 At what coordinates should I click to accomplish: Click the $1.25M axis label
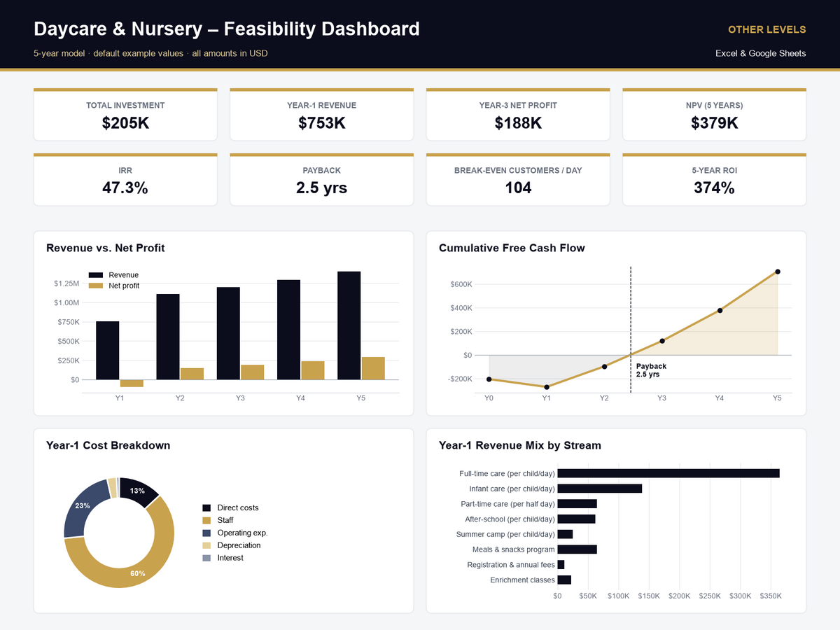point(66,283)
